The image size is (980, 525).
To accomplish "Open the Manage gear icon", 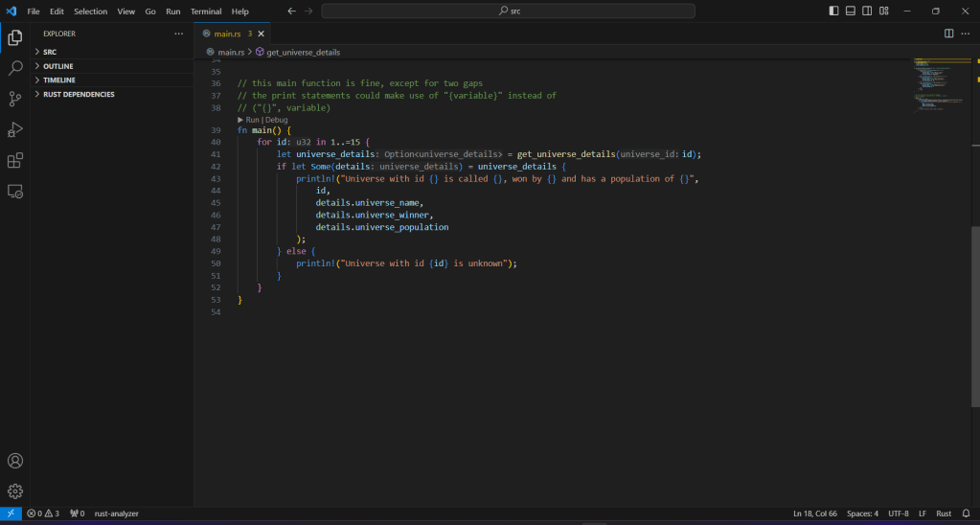I will tap(15, 491).
